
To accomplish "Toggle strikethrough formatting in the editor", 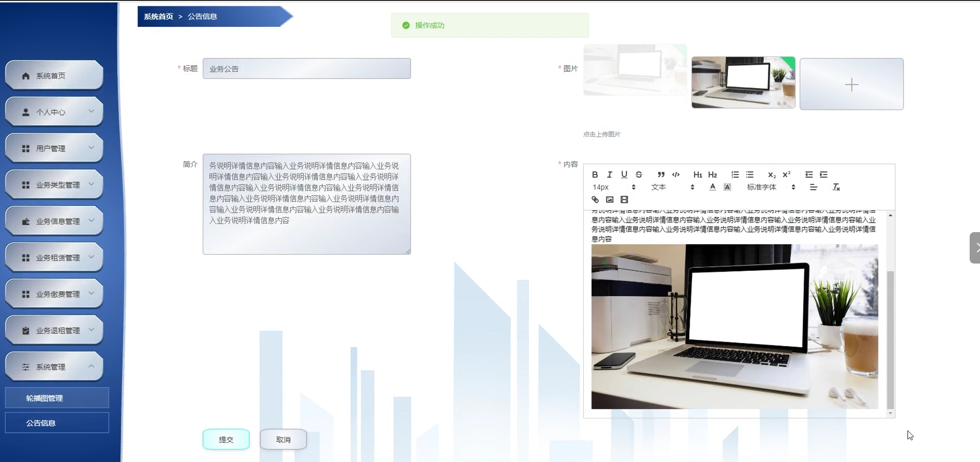I will click(639, 175).
